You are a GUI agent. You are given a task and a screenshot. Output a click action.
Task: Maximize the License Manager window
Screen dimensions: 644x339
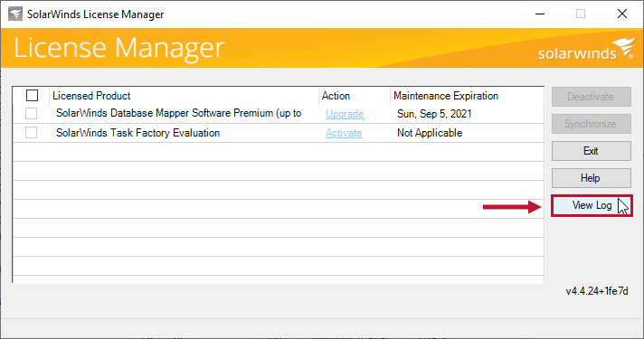click(x=581, y=14)
